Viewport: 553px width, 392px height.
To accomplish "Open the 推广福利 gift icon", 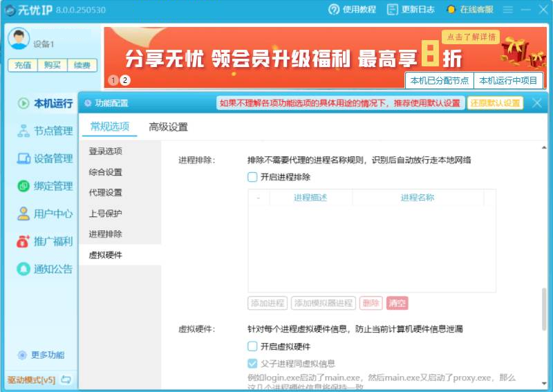I will tap(24, 241).
